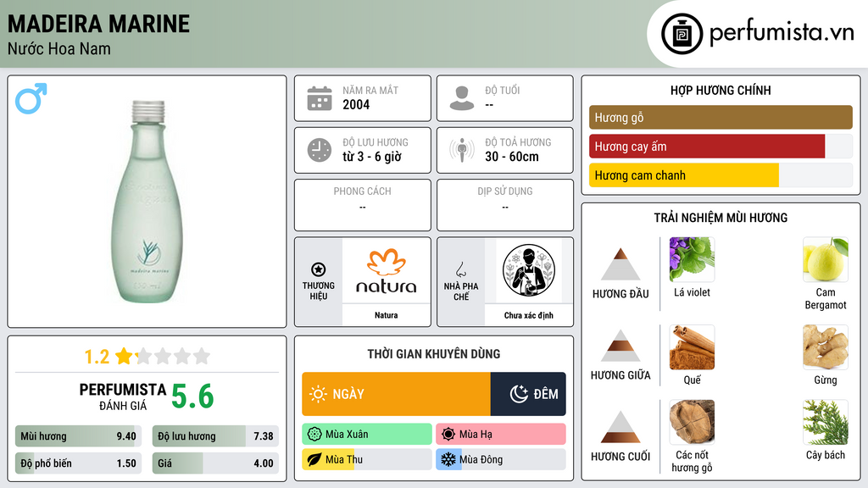The width and height of the screenshot is (868, 488).
Task: Click the sun icon in Ngày bar
Action: tap(318, 394)
